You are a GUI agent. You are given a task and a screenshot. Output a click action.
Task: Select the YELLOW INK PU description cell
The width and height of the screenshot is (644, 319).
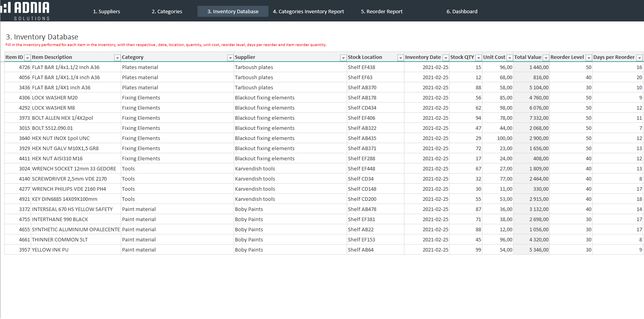50,250
